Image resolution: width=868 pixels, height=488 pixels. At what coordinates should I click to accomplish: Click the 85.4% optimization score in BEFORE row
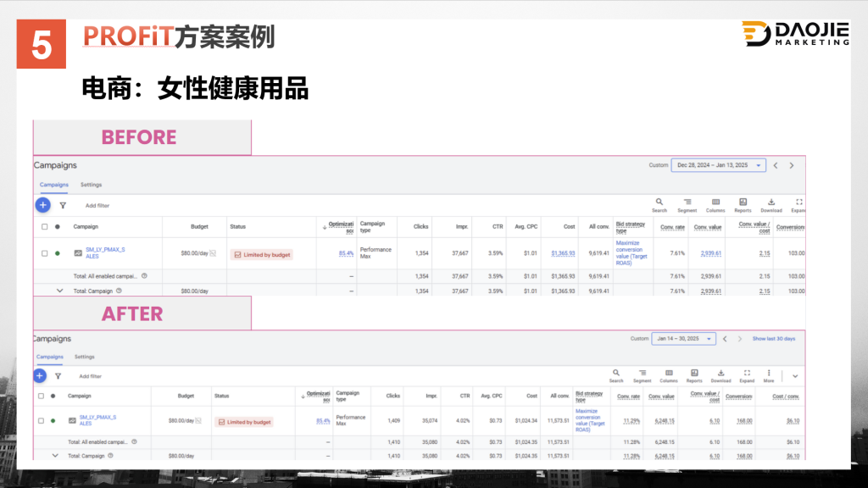346,253
